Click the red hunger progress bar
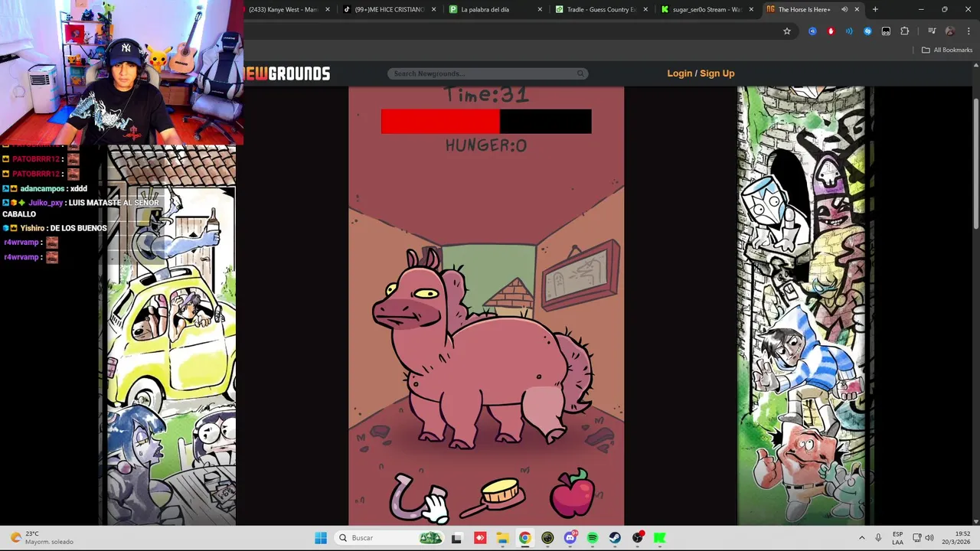 tap(486, 121)
